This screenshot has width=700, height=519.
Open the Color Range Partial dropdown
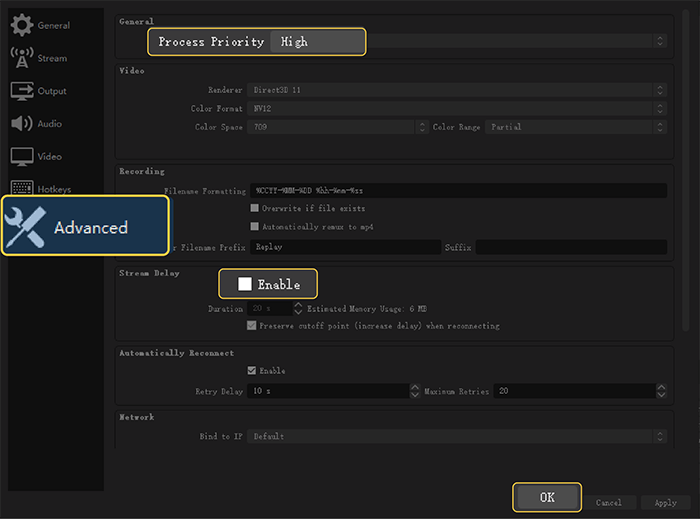576,127
